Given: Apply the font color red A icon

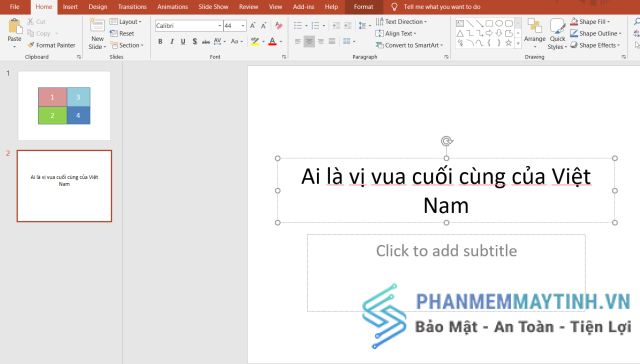Looking at the screenshot, I should coord(272,41).
